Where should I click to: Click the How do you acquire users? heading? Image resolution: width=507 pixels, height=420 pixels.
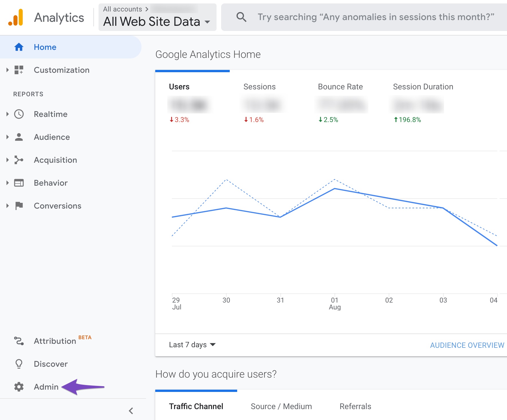[x=216, y=374]
